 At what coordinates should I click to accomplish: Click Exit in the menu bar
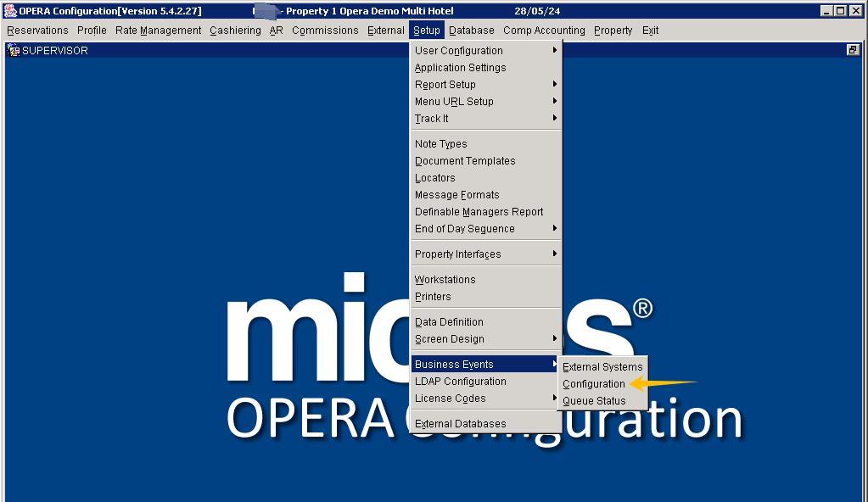click(x=651, y=31)
